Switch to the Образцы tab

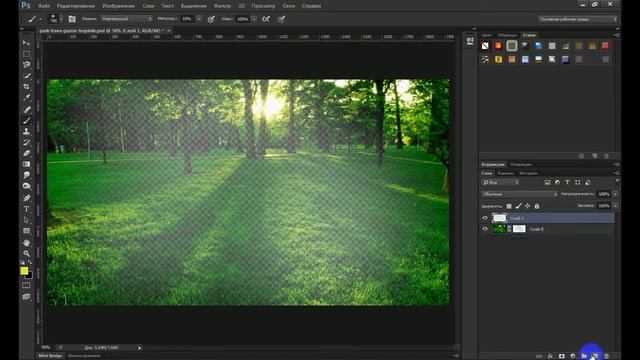point(507,35)
